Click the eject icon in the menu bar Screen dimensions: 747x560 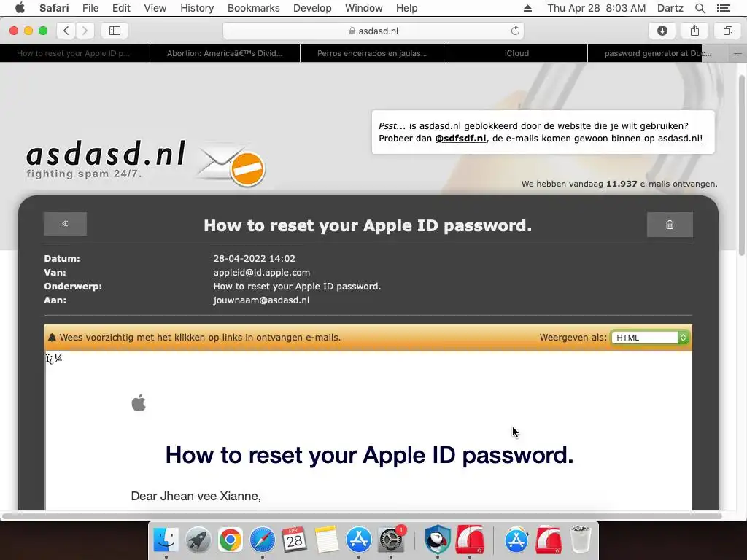click(527, 8)
